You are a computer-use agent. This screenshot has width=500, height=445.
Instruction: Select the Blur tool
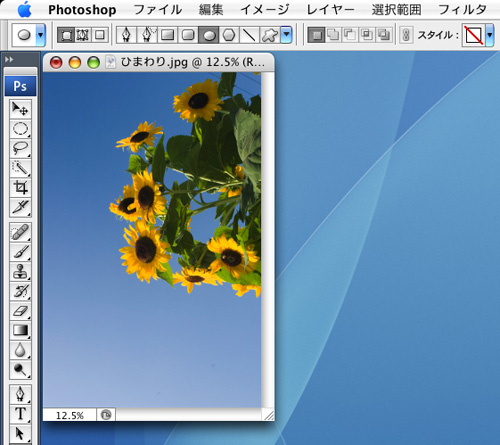[x=20, y=350]
